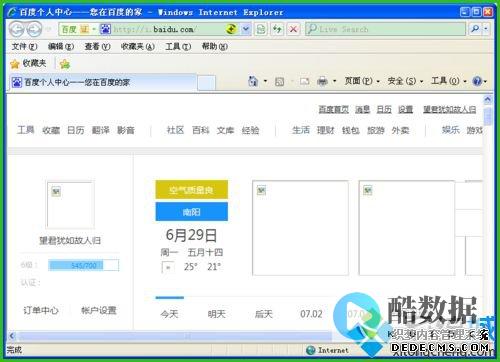Open 文库 in the page navigation
The width and height of the screenshot is (500, 362).
[225, 130]
